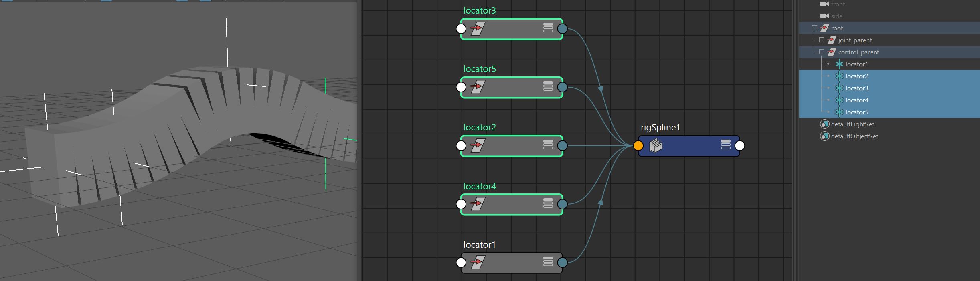Viewport: 980px width, 281px height.
Task: Collapse the root hierarchy in outliner
Action: click(814, 28)
